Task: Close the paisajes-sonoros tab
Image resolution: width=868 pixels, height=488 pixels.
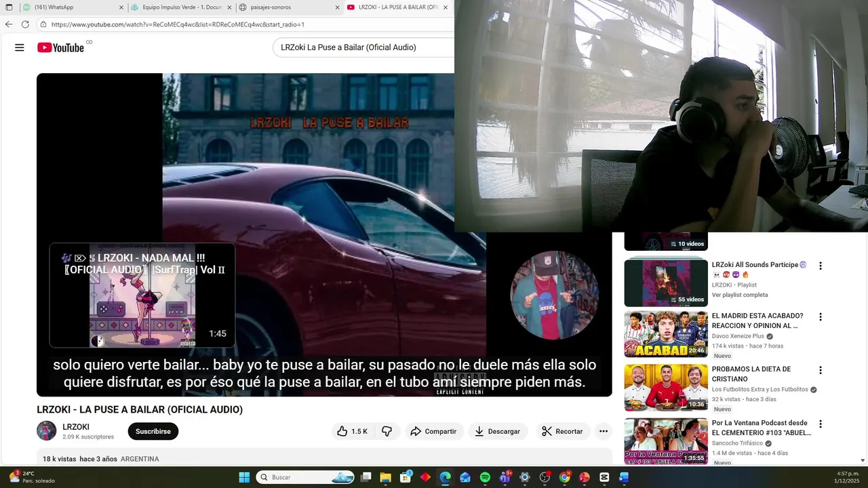Action: (x=337, y=7)
